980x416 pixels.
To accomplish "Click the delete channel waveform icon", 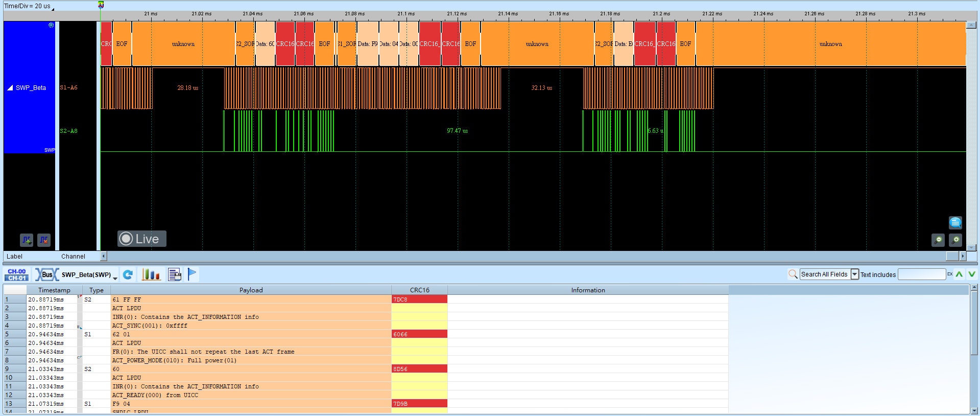I will coord(44,240).
